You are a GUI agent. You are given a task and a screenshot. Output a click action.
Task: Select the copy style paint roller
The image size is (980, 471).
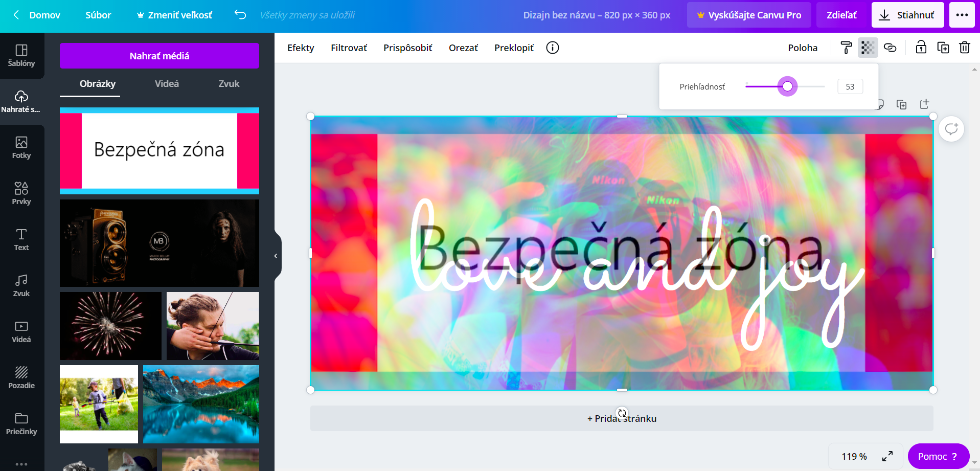click(x=846, y=48)
